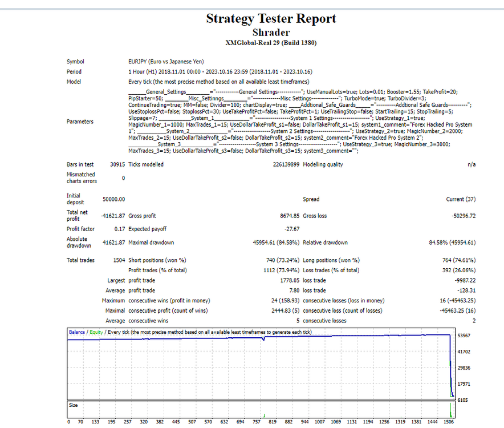The image size is (504, 428).
Task: Select the 84.58% (45954.61) relative drawdown value
Action: tap(452, 243)
